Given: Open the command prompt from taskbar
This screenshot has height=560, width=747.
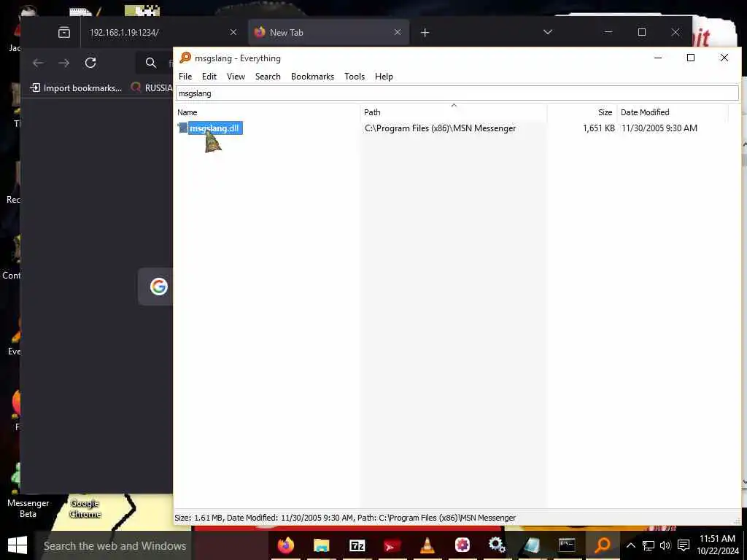Looking at the screenshot, I should [x=567, y=545].
